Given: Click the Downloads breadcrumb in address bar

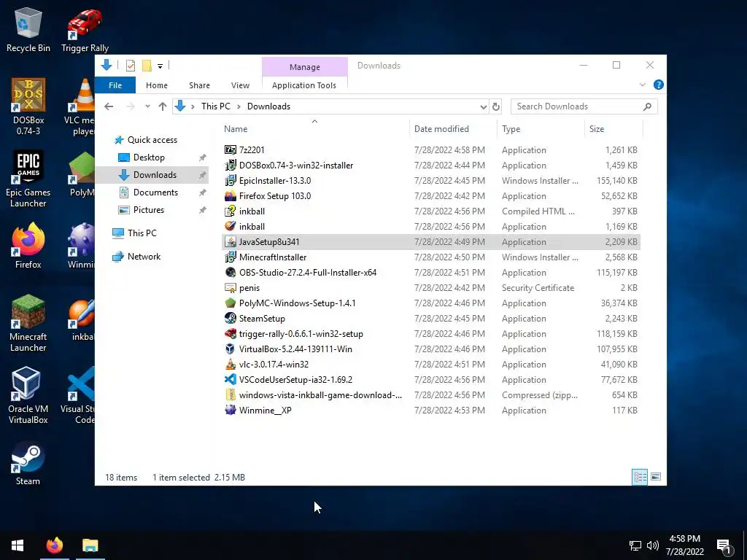Looking at the screenshot, I should pos(268,106).
